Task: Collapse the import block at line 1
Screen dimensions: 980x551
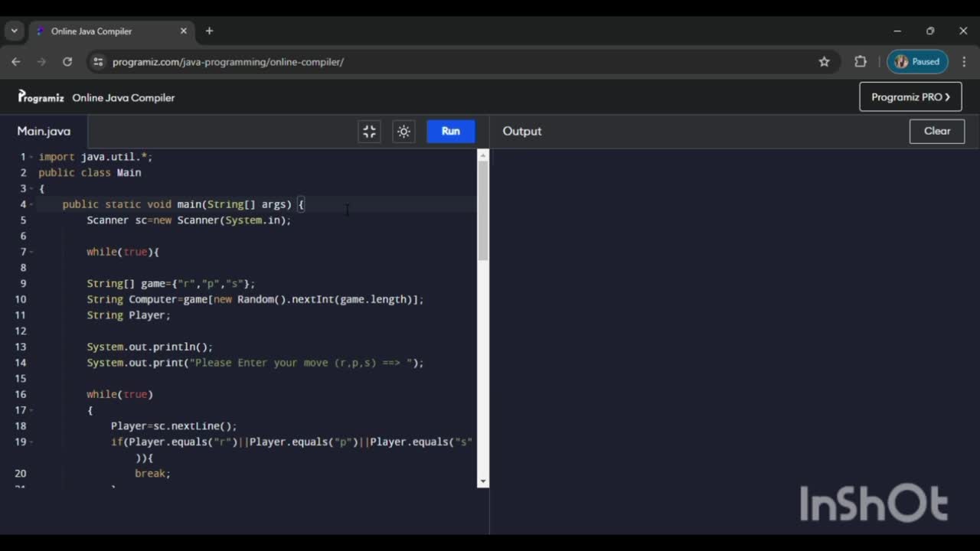Action: coord(31,157)
